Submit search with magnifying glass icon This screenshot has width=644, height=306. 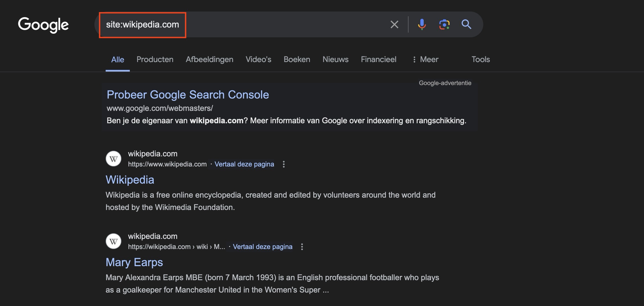(466, 24)
